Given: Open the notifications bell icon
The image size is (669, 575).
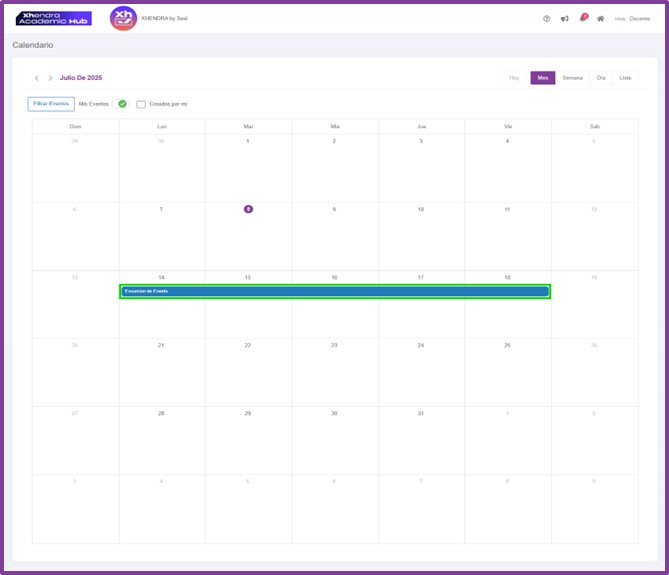Looking at the screenshot, I should click(x=582, y=18).
